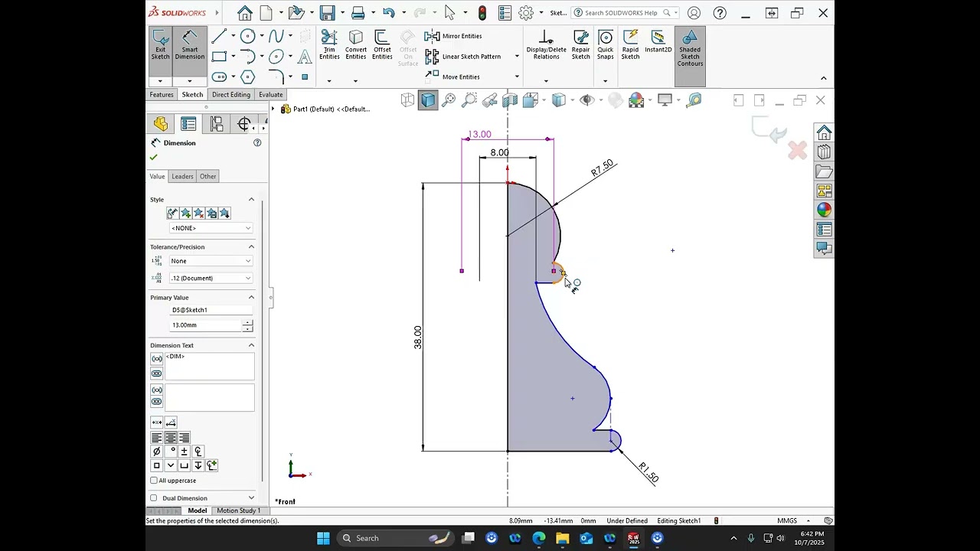Select the Straight Slot tool
This screenshot has width=980, height=551.
click(x=219, y=77)
